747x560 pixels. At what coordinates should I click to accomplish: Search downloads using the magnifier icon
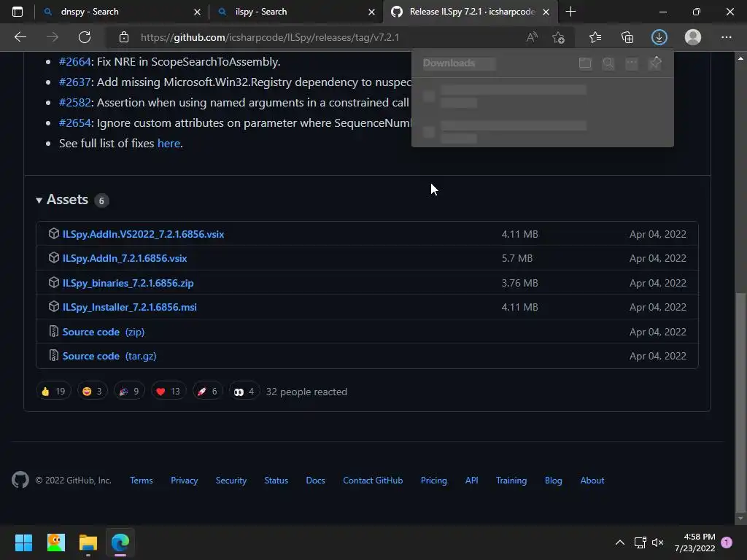click(608, 63)
